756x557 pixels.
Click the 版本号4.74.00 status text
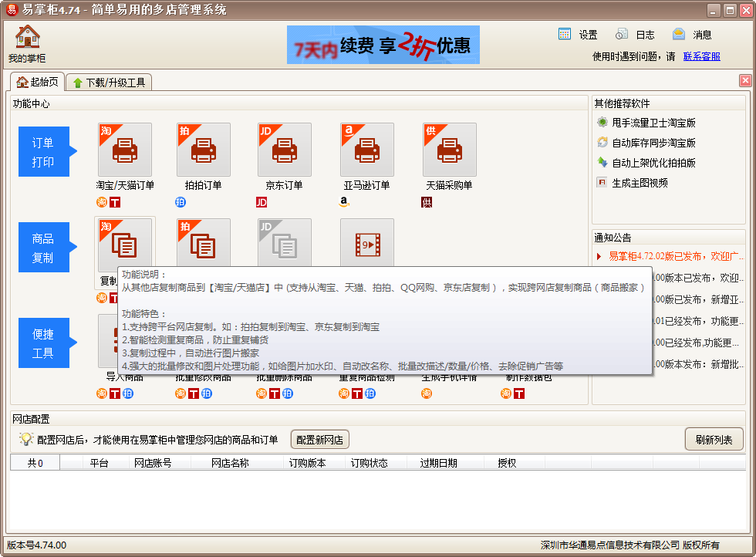coord(37,545)
